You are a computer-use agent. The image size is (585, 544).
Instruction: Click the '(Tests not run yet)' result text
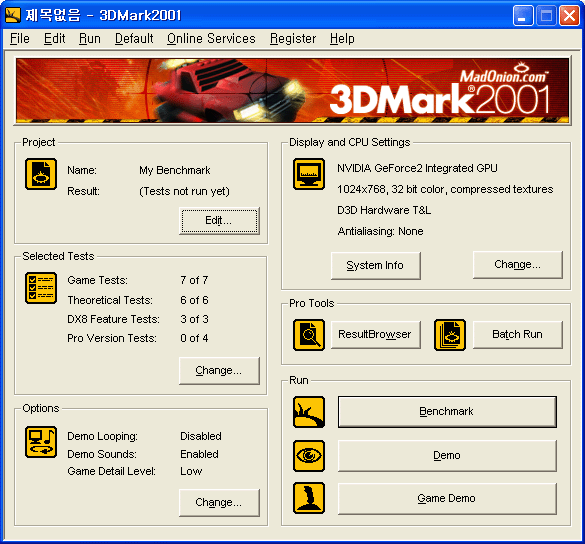pyautogui.click(x=184, y=191)
